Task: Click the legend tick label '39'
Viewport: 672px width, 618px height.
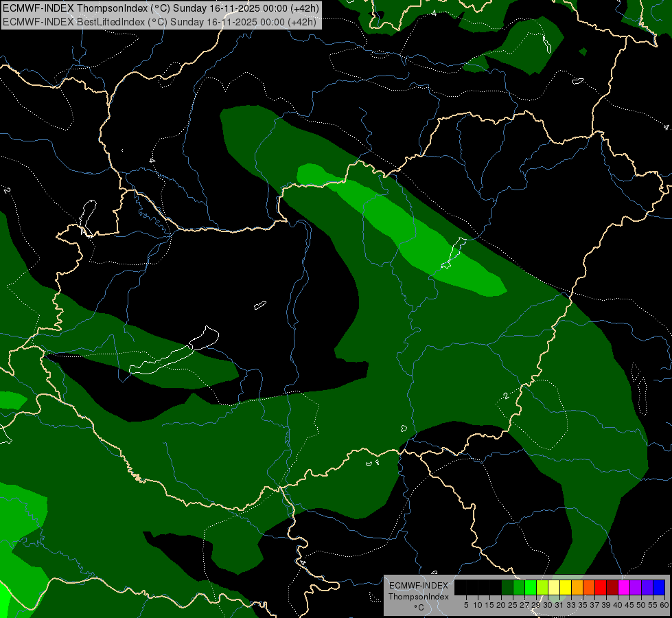Action: coord(606,605)
